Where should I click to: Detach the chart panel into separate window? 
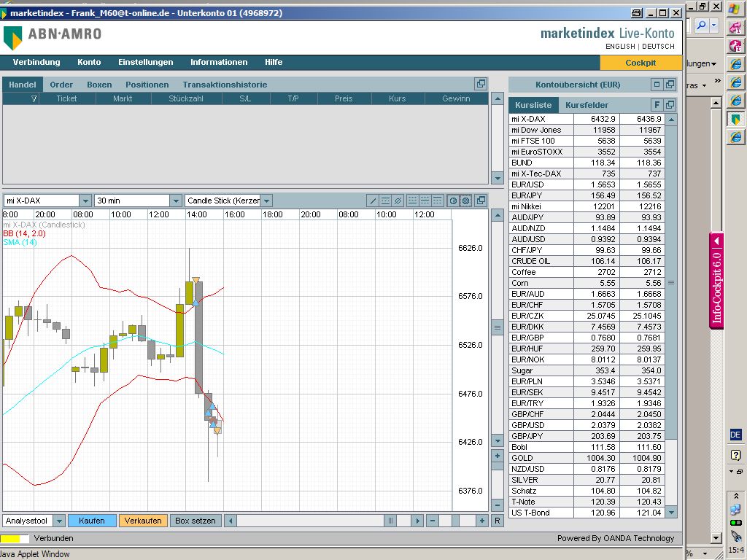coord(481,201)
